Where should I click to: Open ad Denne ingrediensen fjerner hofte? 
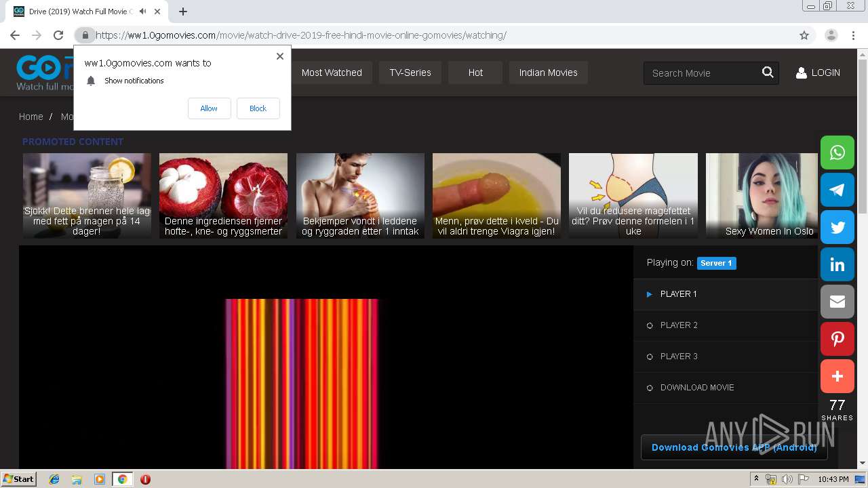click(223, 195)
